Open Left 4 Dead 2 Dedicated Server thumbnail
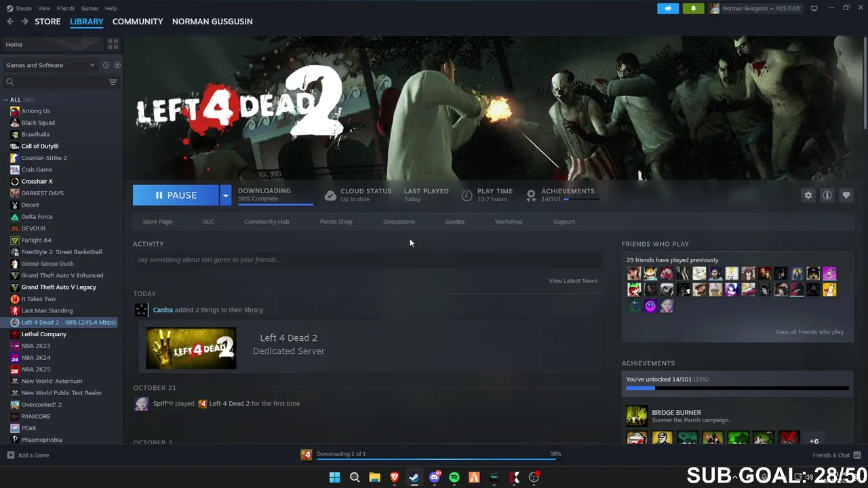This screenshot has height=488, width=868. click(191, 348)
